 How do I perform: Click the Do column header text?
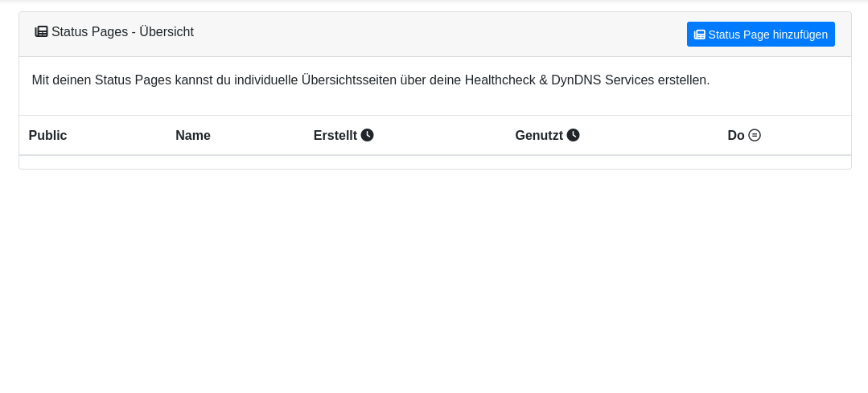[x=736, y=135]
